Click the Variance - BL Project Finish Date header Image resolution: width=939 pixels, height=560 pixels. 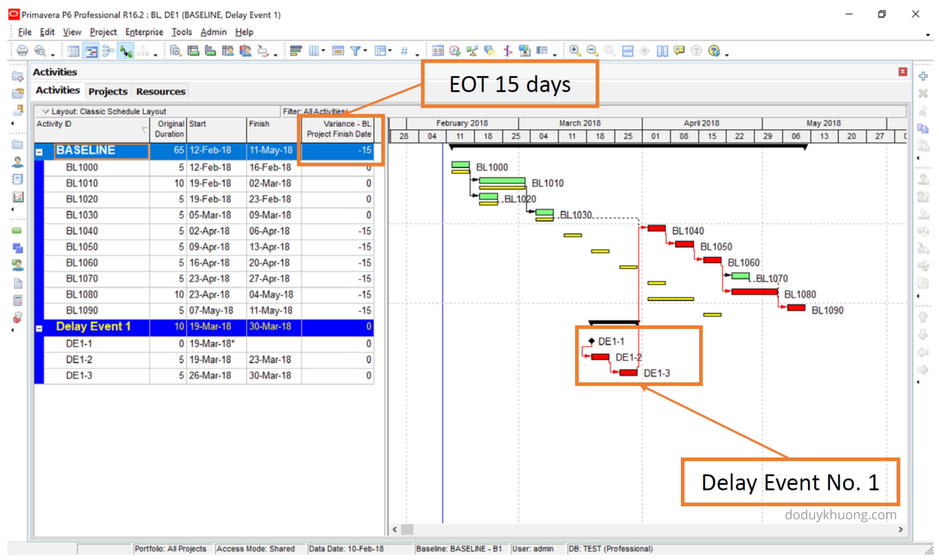point(338,129)
